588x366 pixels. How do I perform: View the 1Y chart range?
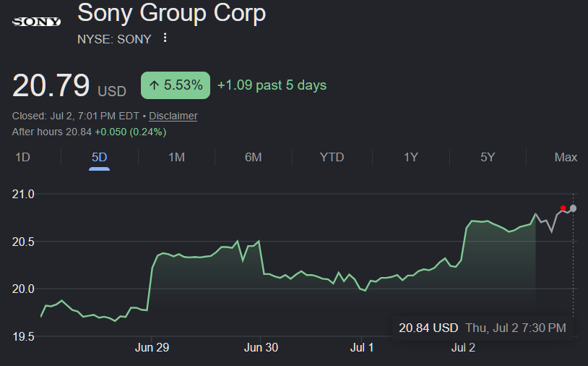click(410, 157)
